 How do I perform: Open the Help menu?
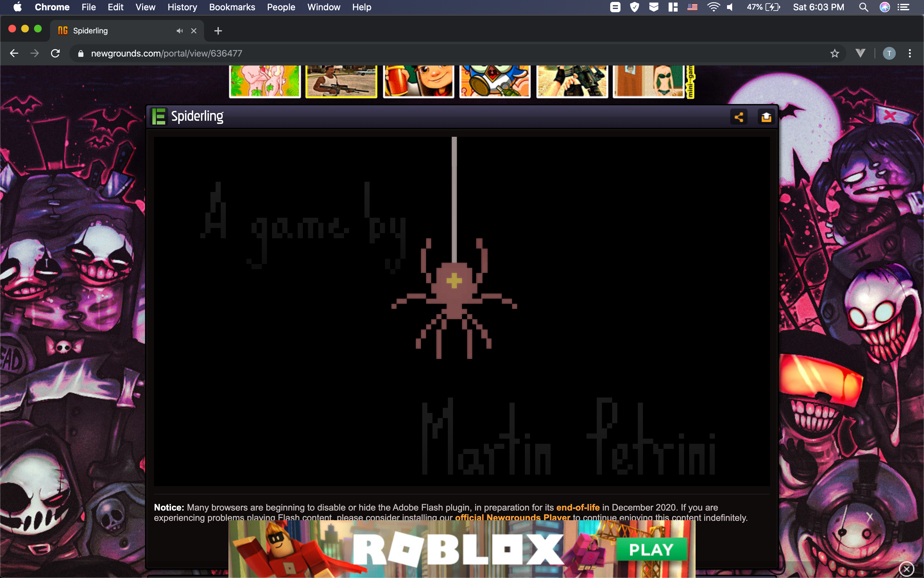click(x=362, y=7)
